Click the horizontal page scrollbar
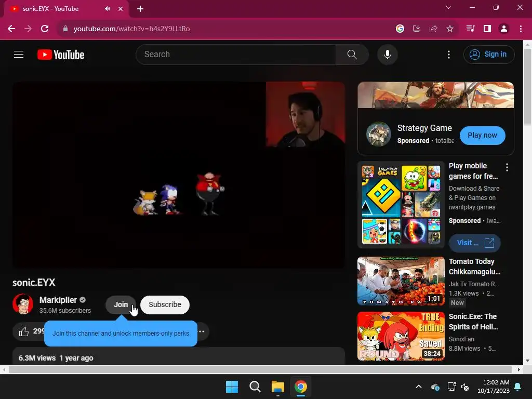The image size is (532, 399). (260, 369)
